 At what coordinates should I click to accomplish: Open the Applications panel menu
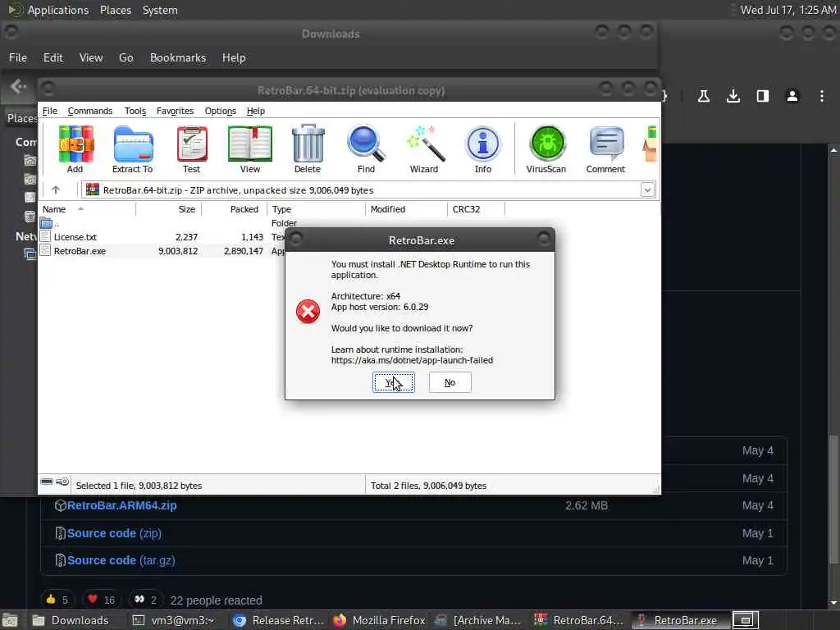point(58,10)
